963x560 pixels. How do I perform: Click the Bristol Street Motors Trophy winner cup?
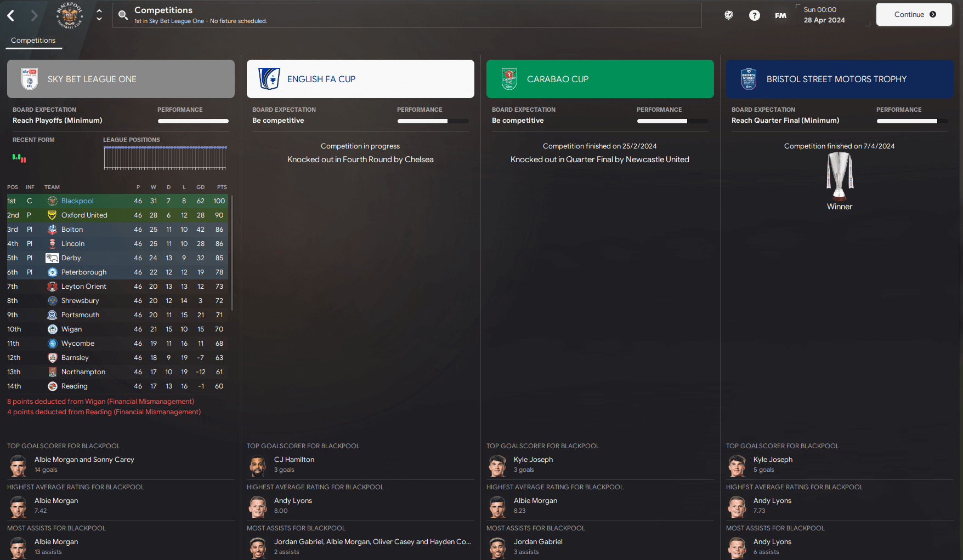840,175
